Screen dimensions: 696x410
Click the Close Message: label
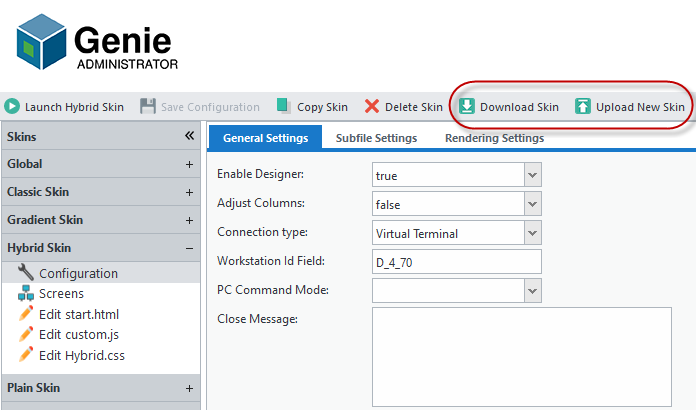[x=257, y=319]
